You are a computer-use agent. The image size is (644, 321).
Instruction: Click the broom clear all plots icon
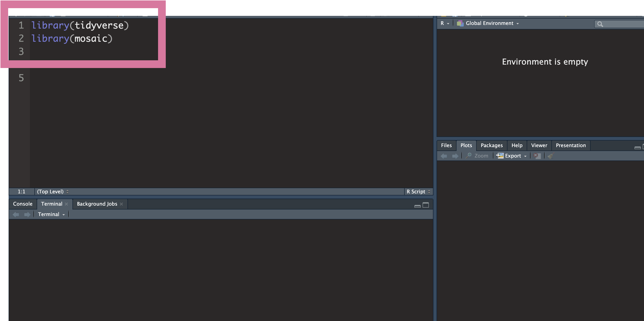(x=551, y=156)
